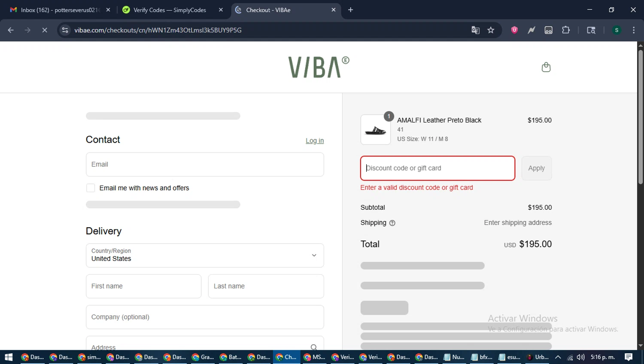The width and height of the screenshot is (644, 364).
Task: Click 'Enter shipping address' text
Action: coord(518,223)
